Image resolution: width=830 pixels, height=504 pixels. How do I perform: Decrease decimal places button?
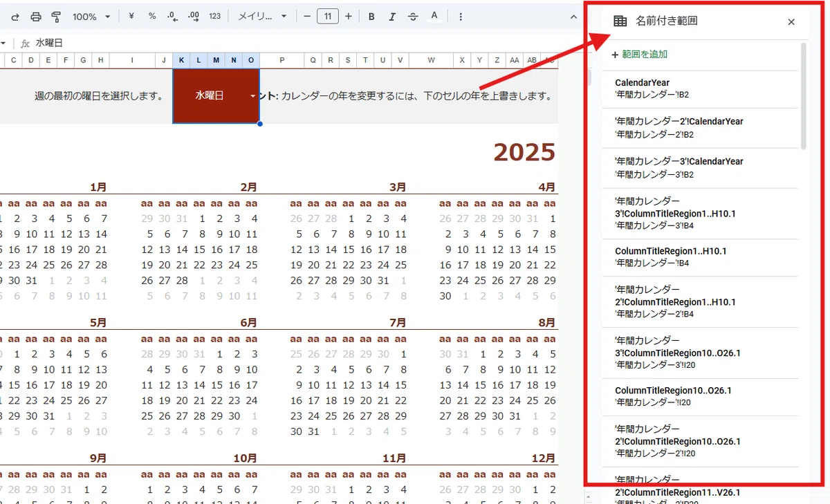tap(173, 17)
